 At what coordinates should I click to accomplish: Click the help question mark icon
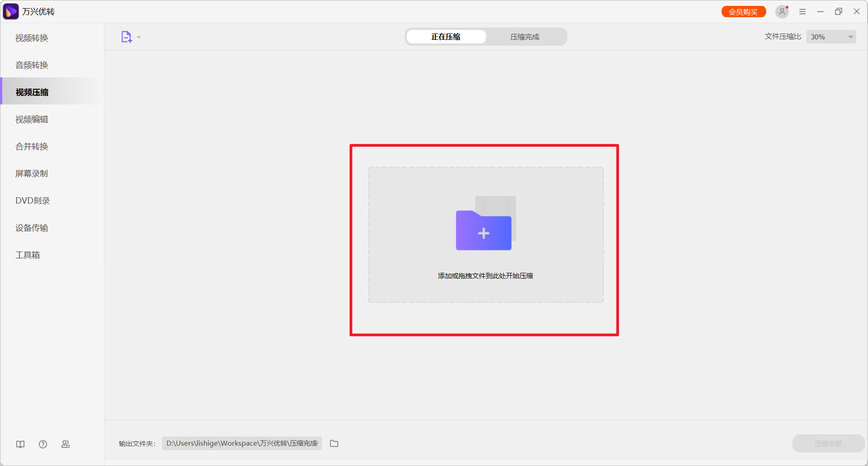pyautogui.click(x=43, y=444)
